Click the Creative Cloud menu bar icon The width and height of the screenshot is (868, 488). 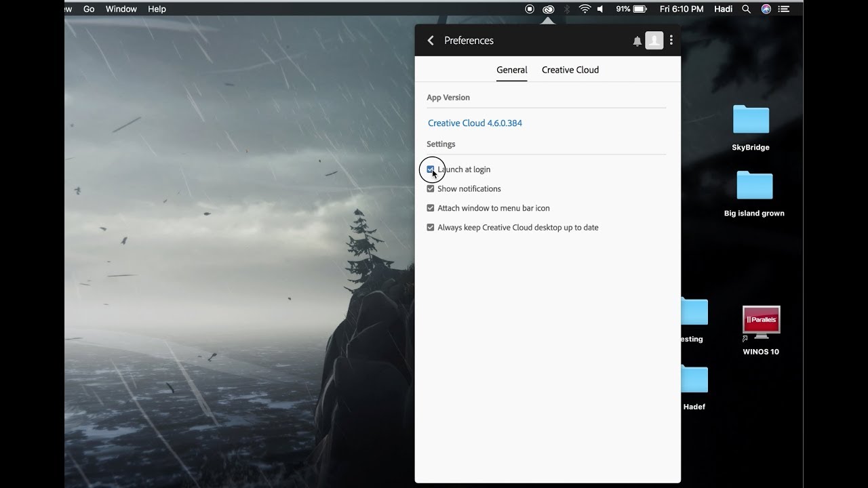[x=548, y=9]
